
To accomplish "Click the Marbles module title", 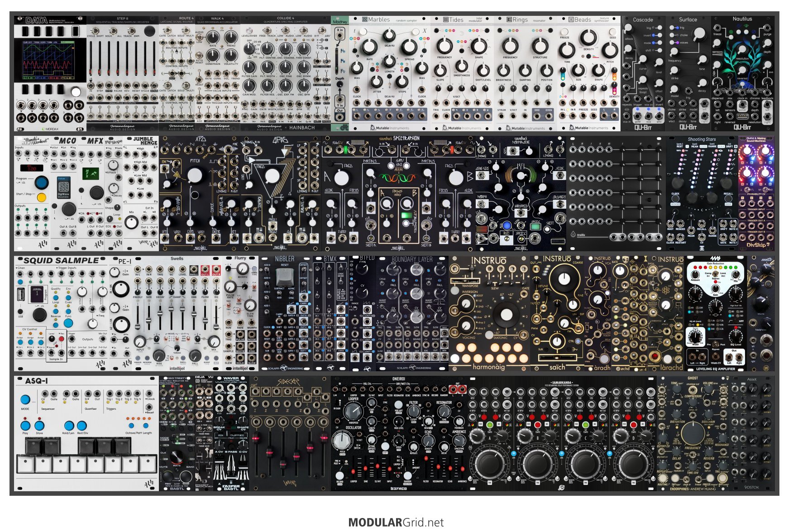I will [x=379, y=19].
